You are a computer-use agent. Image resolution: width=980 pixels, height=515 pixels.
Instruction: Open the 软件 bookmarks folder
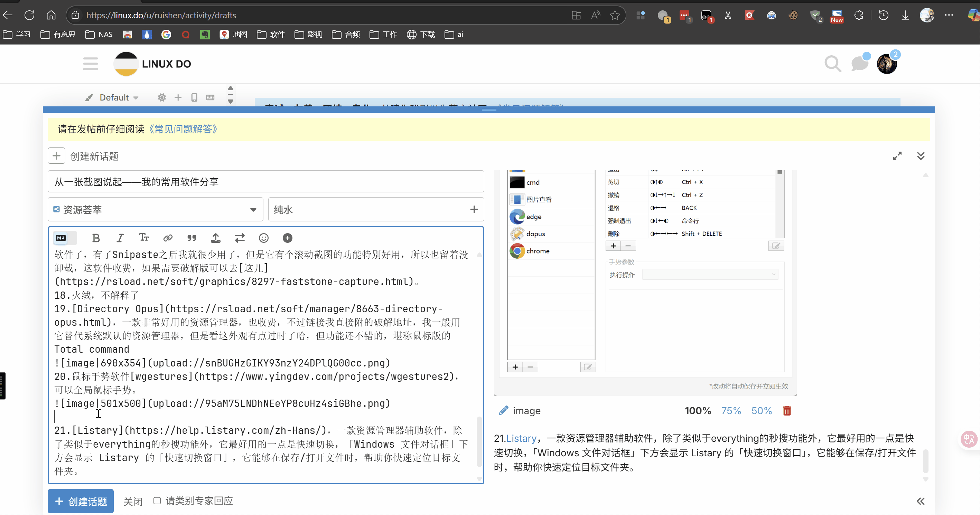pyautogui.click(x=270, y=35)
